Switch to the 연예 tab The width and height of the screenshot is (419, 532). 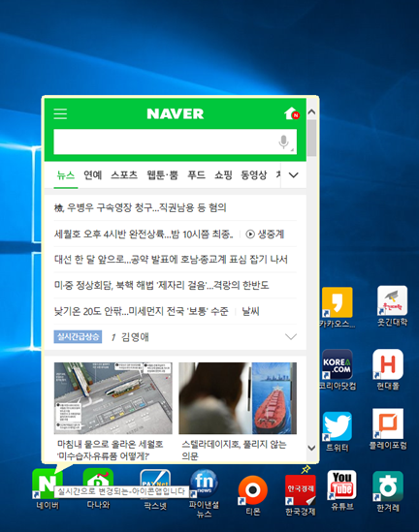[93, 175]
